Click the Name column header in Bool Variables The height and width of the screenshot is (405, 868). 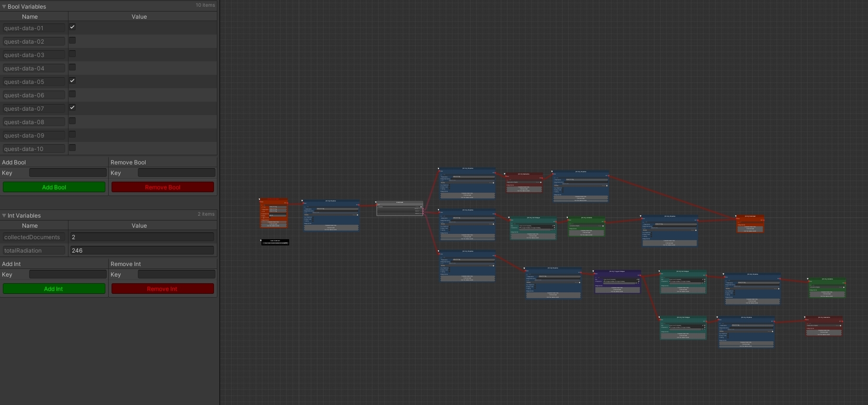[30, 17]
